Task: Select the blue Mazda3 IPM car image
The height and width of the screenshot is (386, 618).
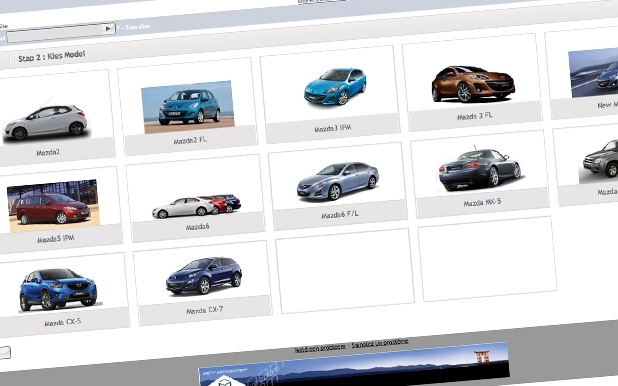Action: pyautogui.click(x=335, y=87)
